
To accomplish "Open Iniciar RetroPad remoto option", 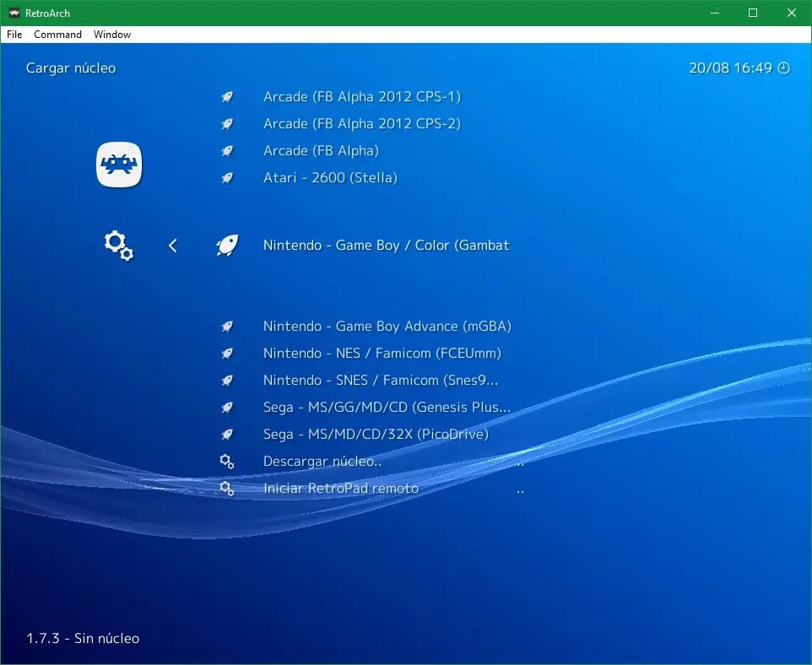I will (341, 489).
